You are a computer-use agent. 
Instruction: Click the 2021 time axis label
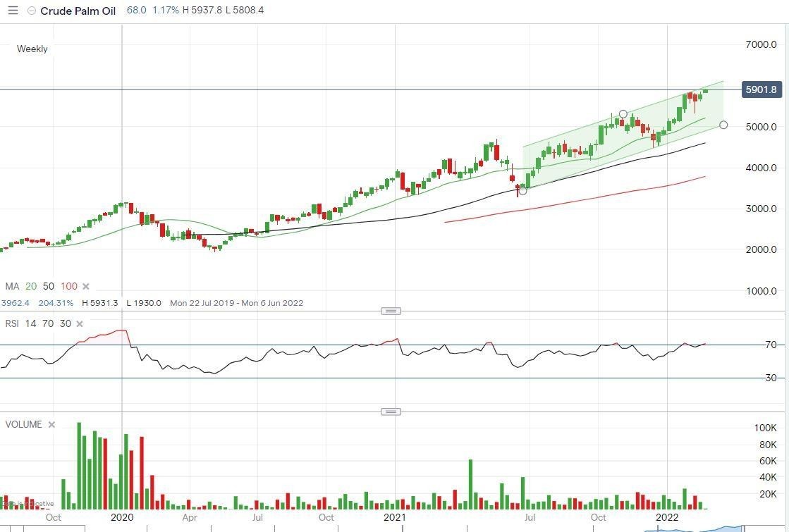pos(395,517)
